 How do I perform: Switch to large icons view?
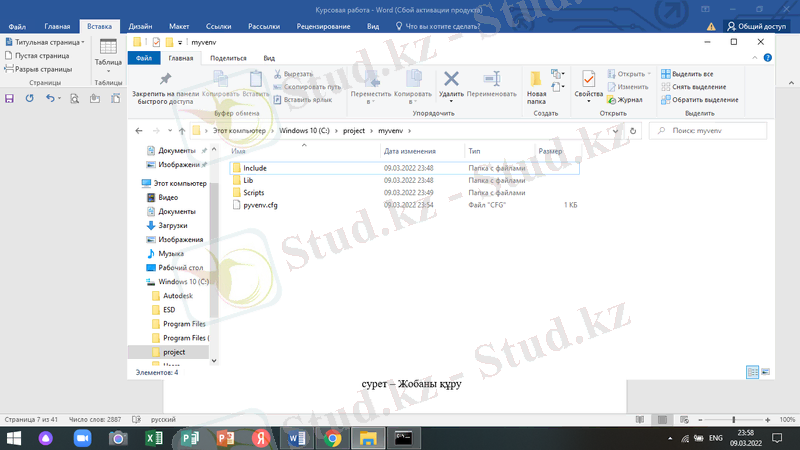coord(765,372)
